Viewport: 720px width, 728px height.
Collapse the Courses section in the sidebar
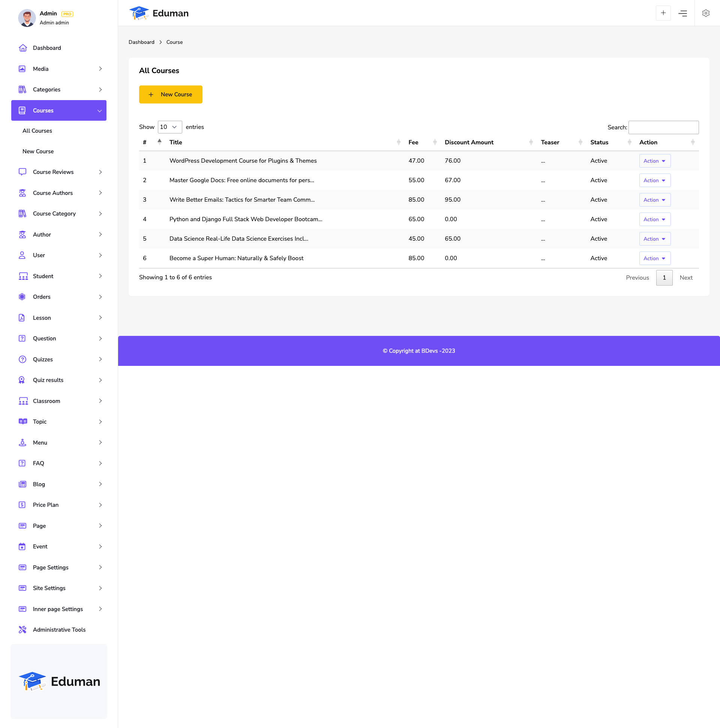99,111
